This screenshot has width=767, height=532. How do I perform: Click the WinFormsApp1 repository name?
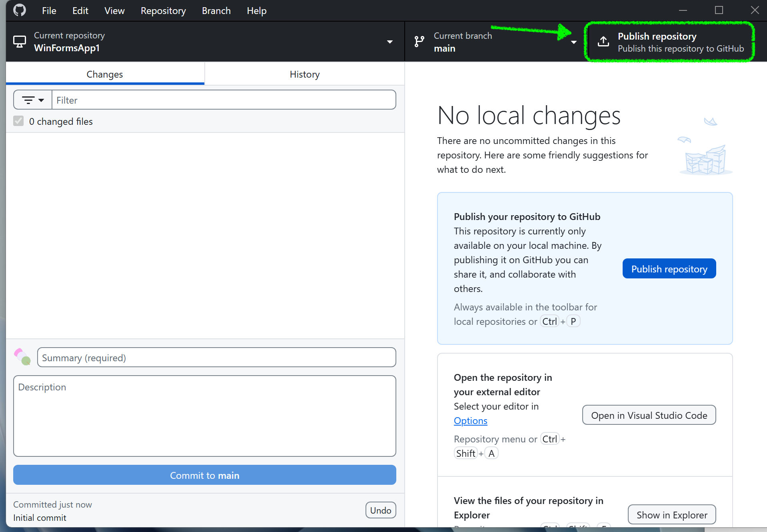[x=66, y=48]
